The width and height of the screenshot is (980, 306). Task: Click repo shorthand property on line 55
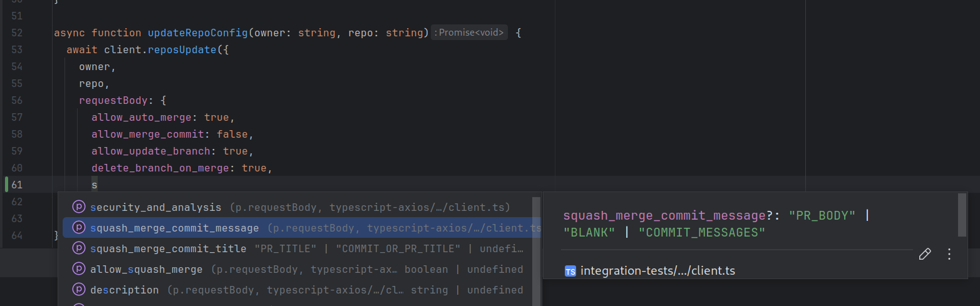point(91,83)
